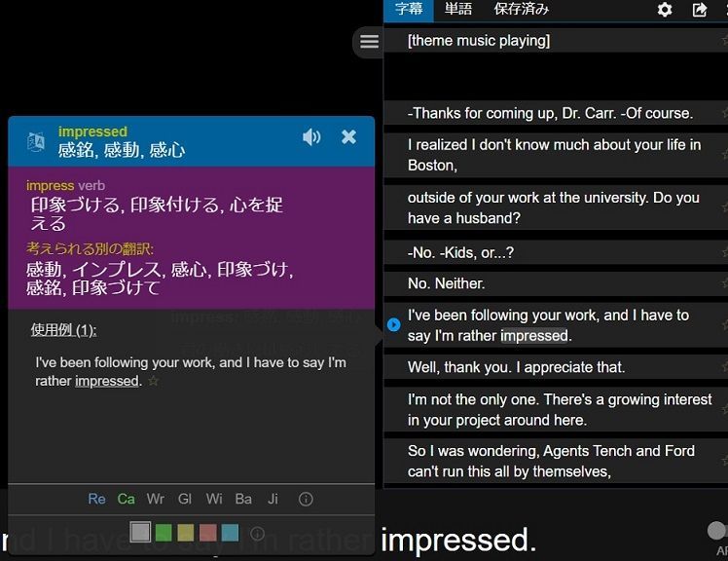Viewport: 728px width, 561px height.
Task: Select the red word color swatch
Action: coord(208,533)
